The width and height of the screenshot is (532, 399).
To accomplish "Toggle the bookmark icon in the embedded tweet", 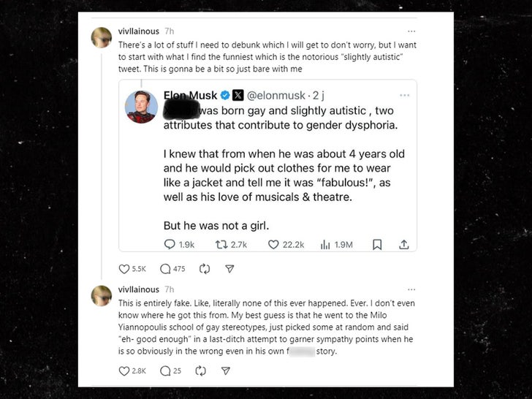I will click(x=377, y=245).
